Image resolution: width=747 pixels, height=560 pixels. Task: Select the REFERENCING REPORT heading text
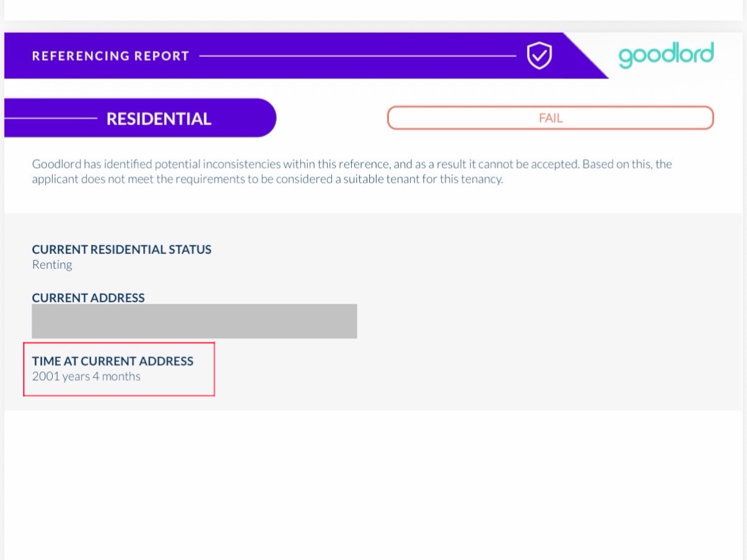click(x=110, y=56)
